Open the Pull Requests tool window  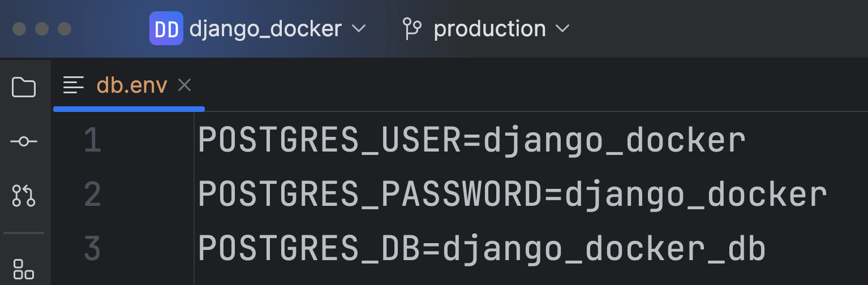[24, 195]
